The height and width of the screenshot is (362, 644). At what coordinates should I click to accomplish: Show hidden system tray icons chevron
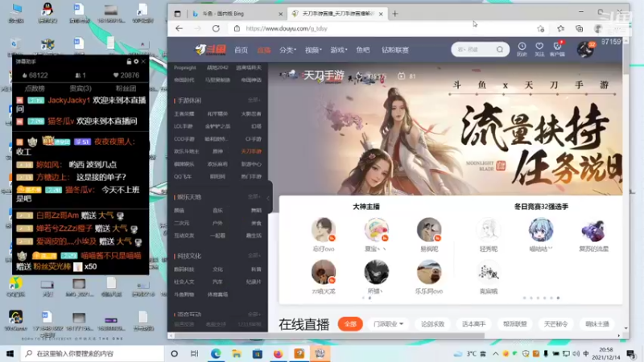(x=496, y=353)
